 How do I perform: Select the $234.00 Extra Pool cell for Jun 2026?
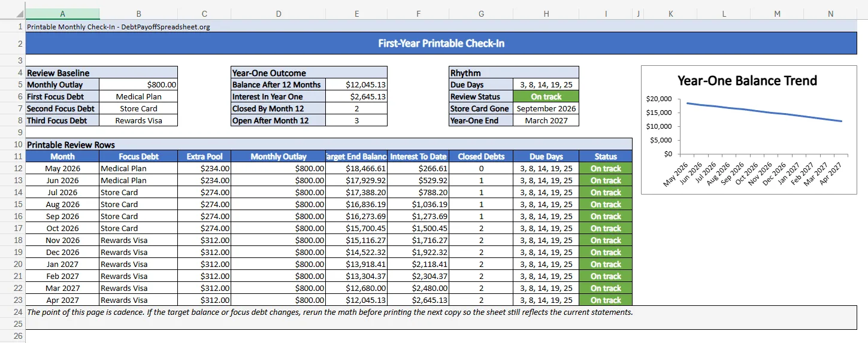point(204,180)
